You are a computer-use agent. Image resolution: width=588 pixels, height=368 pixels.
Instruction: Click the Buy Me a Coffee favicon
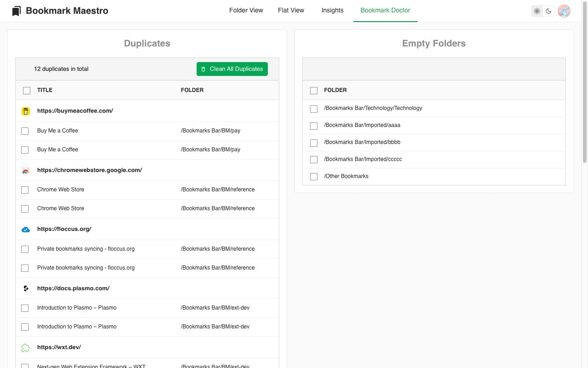coord(25,111)
